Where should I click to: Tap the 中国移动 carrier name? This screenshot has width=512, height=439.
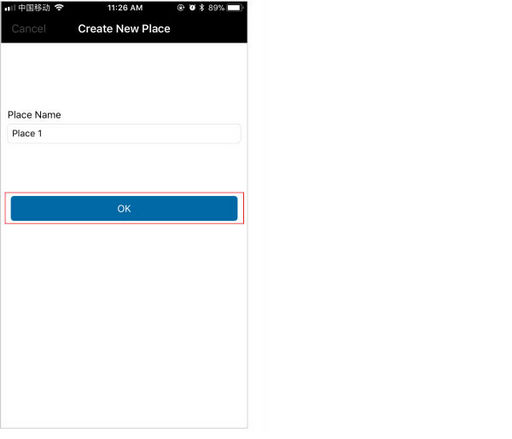[x=34, y=8]
